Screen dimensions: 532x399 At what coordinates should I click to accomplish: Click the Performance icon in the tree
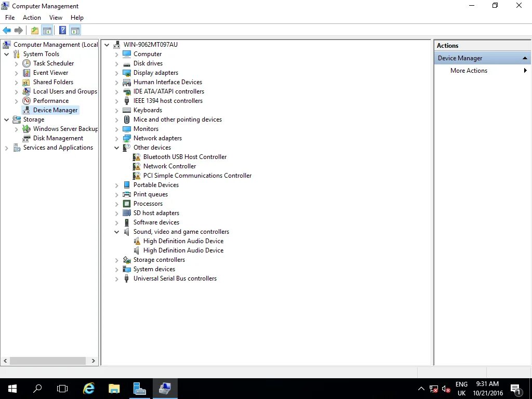[x=26, y=101]
